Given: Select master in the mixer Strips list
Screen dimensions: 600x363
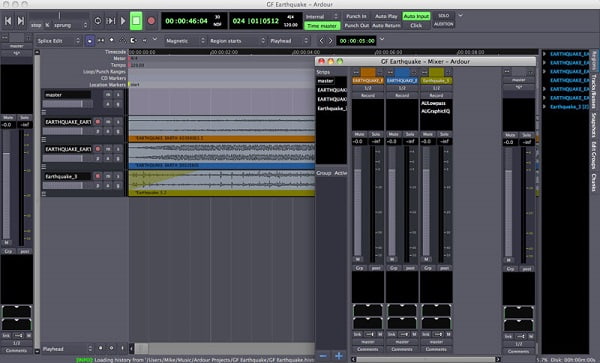Looking at the screenshot, I should click(x=326, y=81).
